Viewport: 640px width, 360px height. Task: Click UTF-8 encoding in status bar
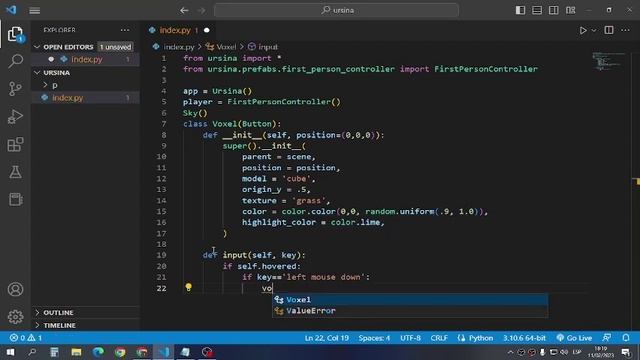[x=410, y=338]
